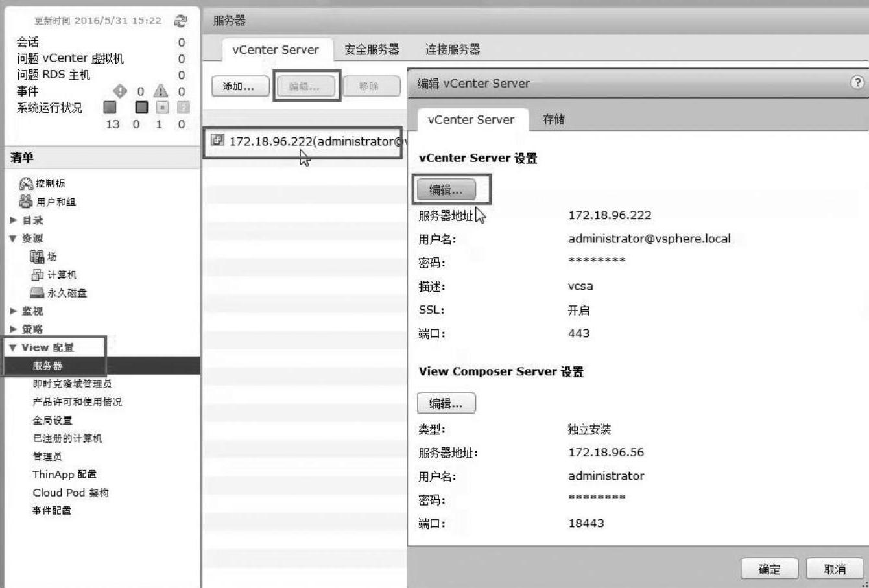
Task: Click the 描述 value vcsa
Action: [580, 287]
